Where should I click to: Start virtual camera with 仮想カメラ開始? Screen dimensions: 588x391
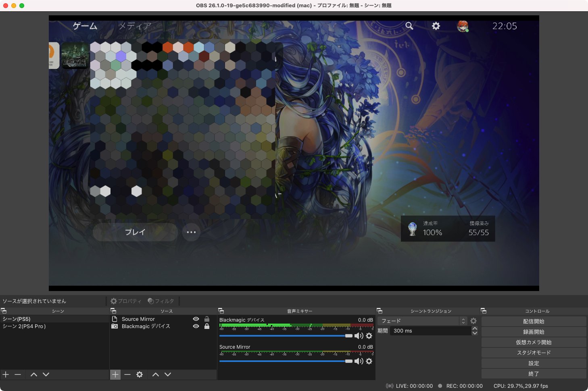[534, 342]
